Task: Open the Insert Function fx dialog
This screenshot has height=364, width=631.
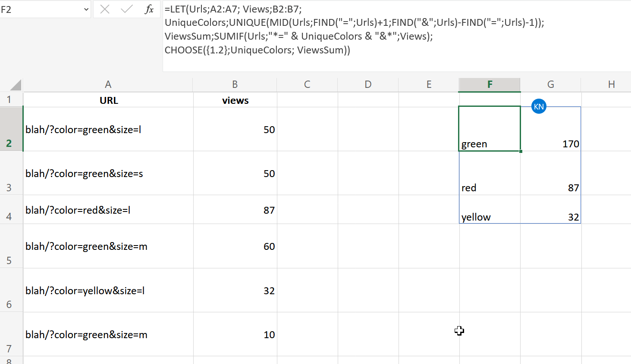Action: click(149, 9)
